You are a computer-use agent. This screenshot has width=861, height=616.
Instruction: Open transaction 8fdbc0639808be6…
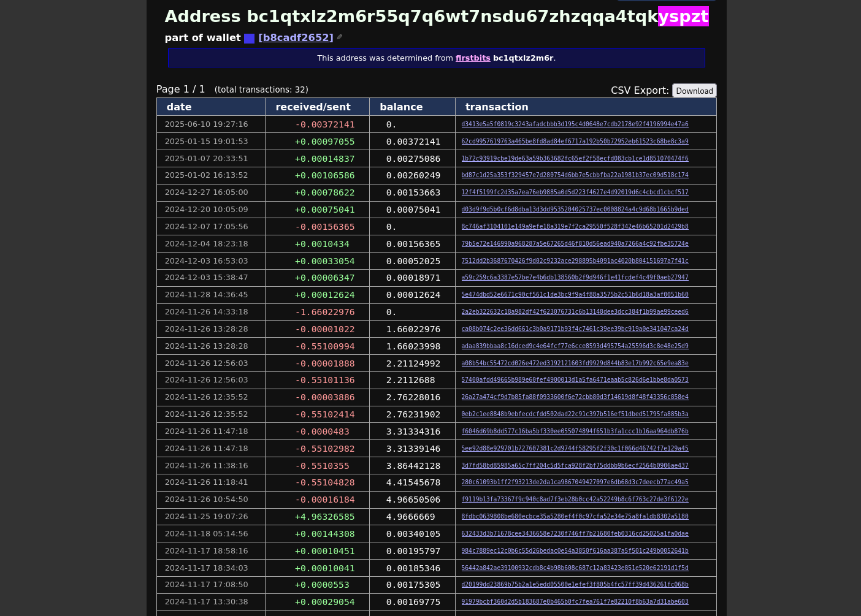click(x=575, y=517)
